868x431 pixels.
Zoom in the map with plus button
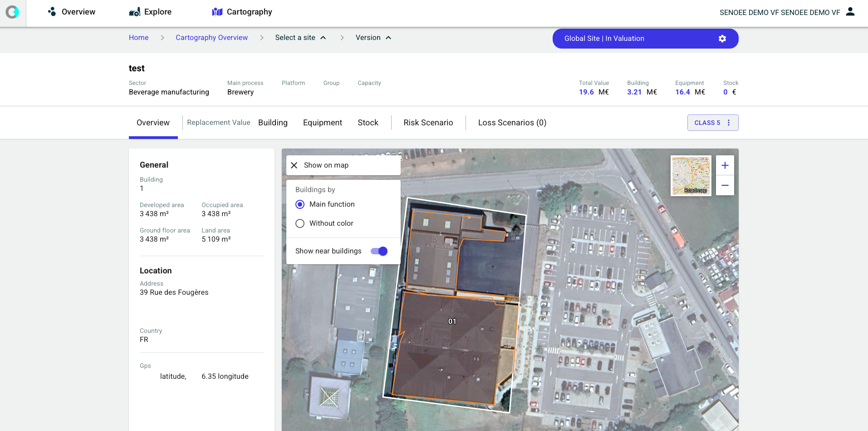pyautogui.click(x=725, y=165)
